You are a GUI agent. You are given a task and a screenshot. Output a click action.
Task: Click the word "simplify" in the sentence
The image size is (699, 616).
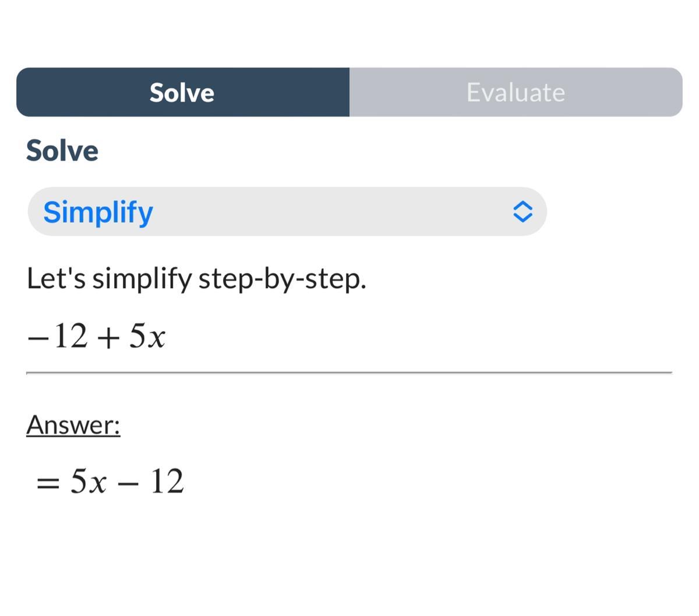point(142,279)
